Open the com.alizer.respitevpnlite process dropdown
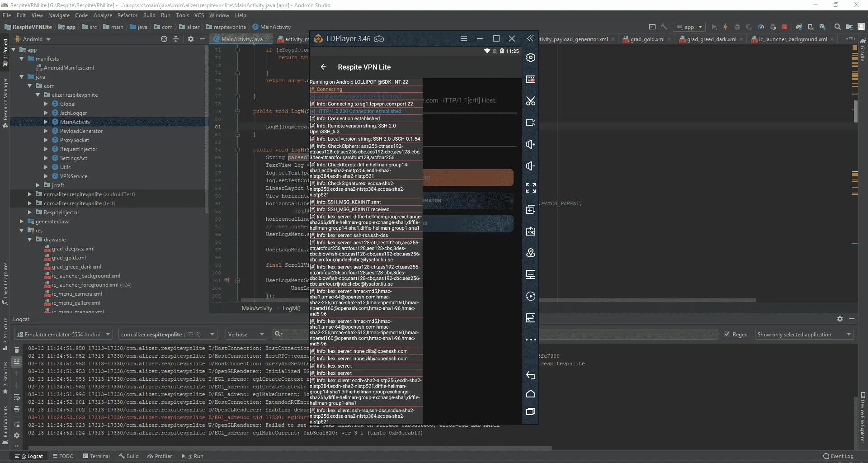Viewport: 868px width, 463px height. coord(167,335)
